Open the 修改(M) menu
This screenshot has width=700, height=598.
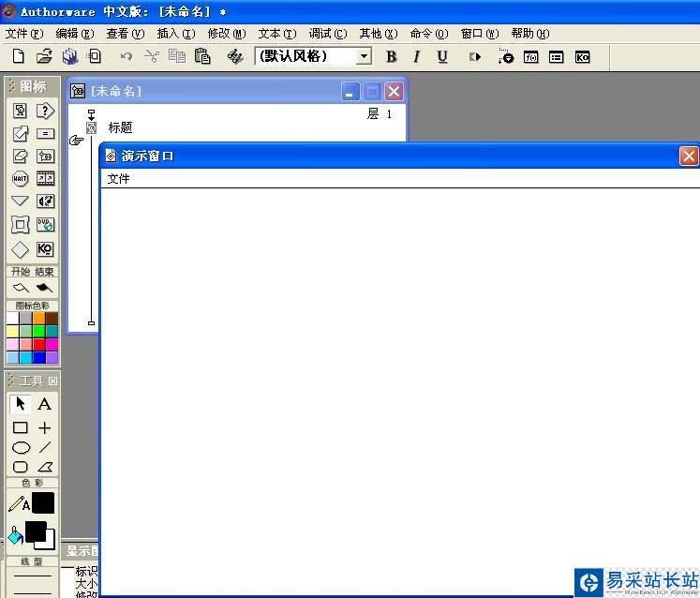[227, 34]
